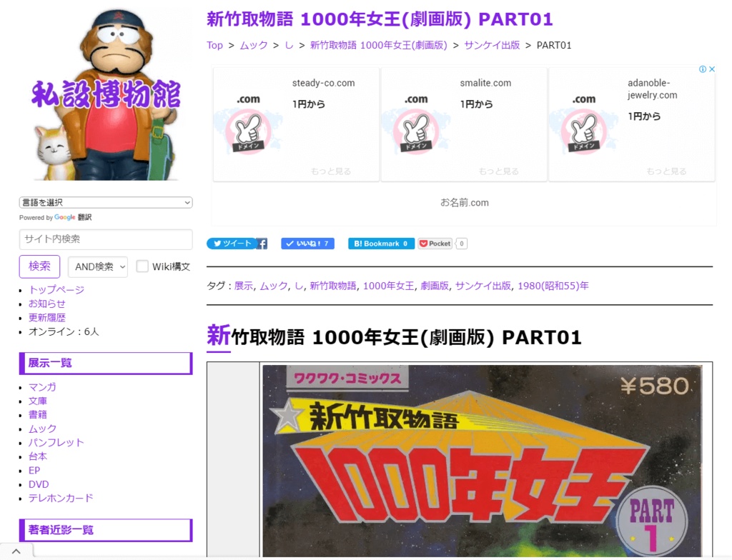Enable the Wiki構文 checkbox

click(x=140, y=266)
